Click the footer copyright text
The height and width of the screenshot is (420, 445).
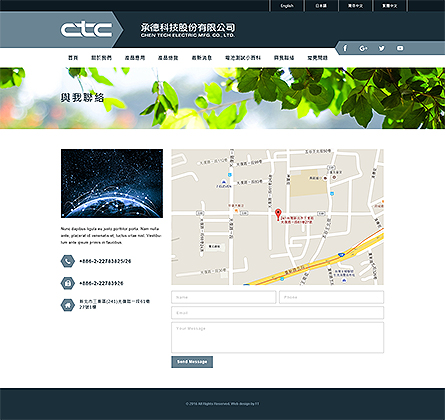click(222, 404)
